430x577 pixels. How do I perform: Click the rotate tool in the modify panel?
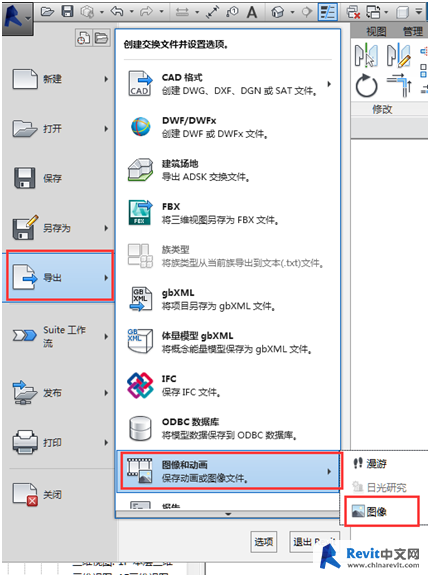click(x=366, y=86)
